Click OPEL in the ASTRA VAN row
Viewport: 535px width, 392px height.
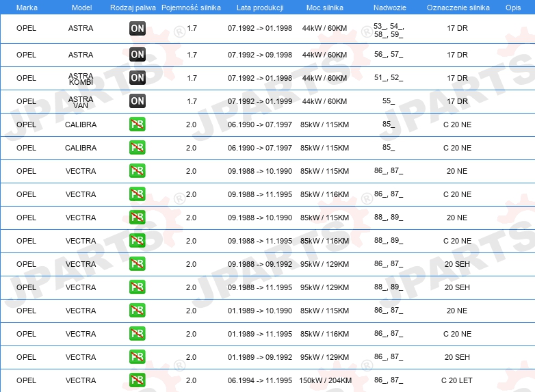(26, 101)
